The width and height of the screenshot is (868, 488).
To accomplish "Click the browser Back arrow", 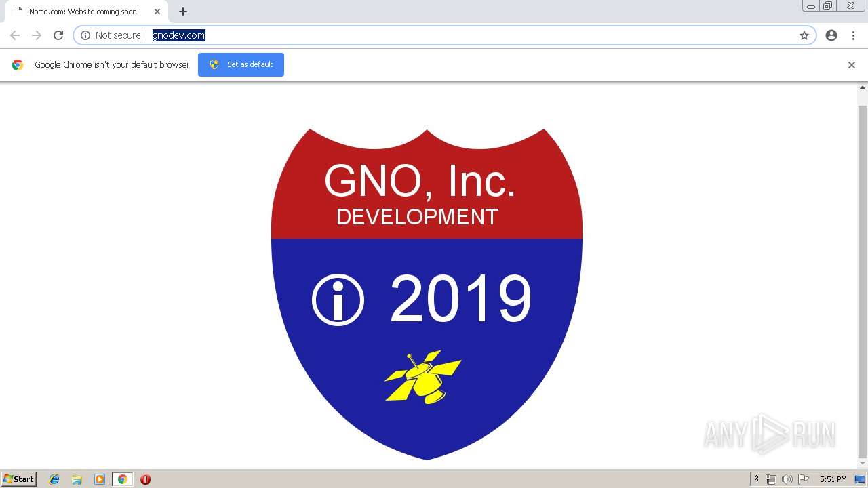I will point(15,35).
